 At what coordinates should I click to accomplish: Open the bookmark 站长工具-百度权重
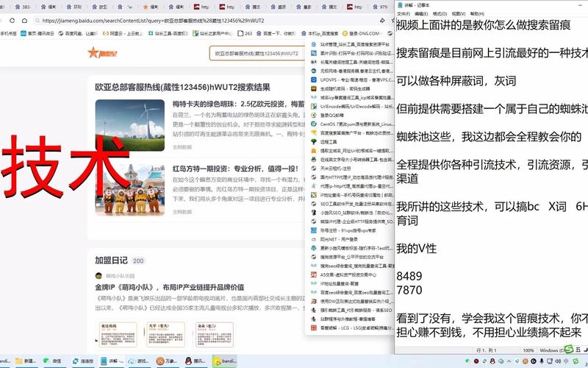pos(168,33)
